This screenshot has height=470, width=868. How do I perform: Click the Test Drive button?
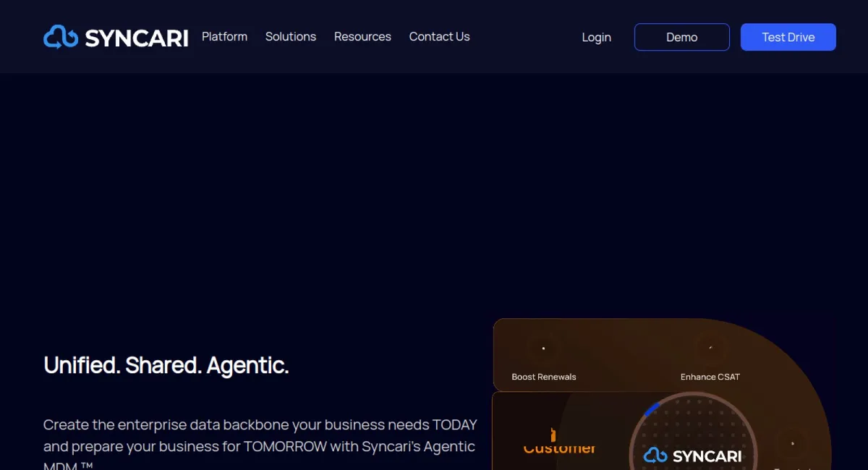pos(788,37)
